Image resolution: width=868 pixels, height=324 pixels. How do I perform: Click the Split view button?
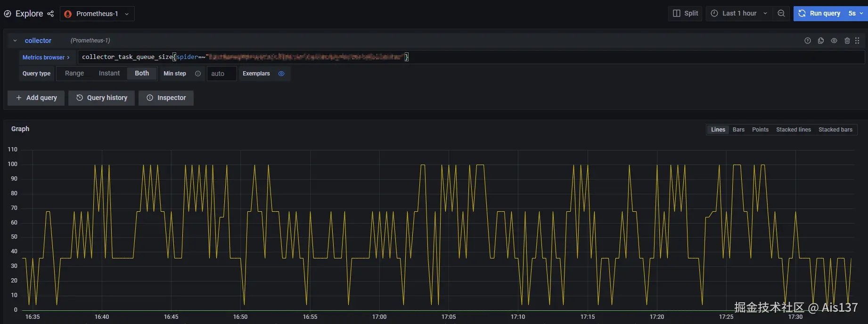click(685, 13)
